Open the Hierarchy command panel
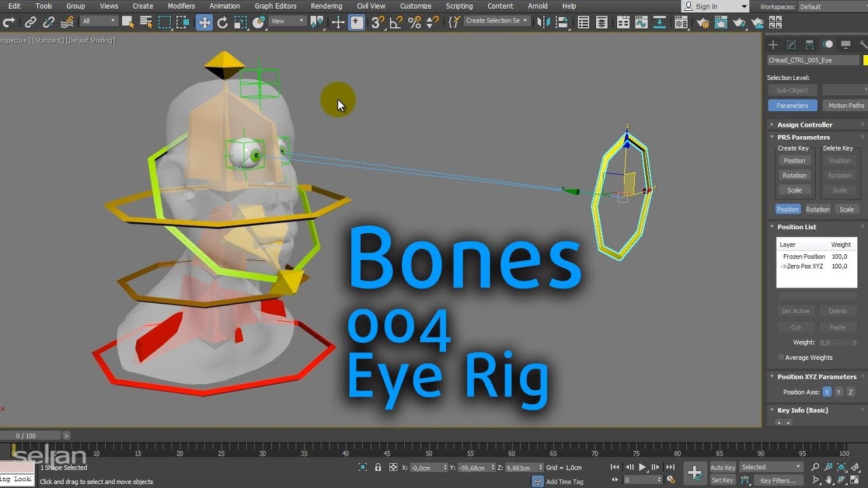This screenshot has height=488, width=868. pyautogui.click(x=810, y=45)
